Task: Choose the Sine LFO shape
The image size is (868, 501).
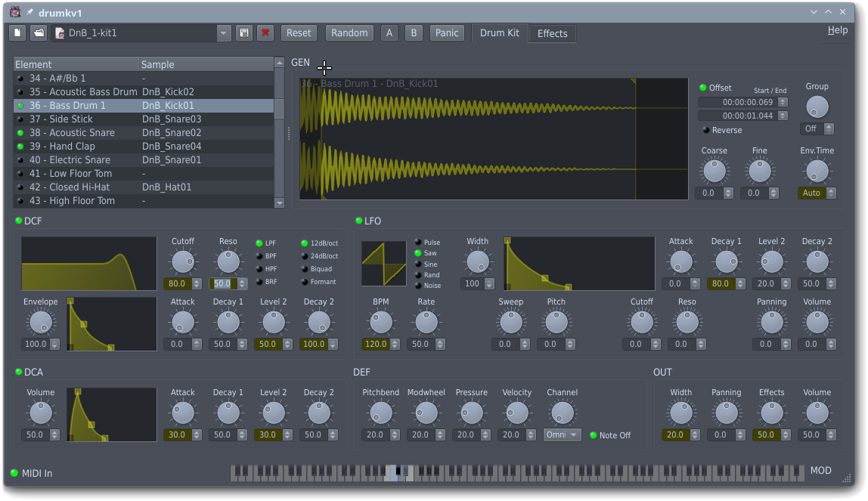Action: (x=426, y=264)
